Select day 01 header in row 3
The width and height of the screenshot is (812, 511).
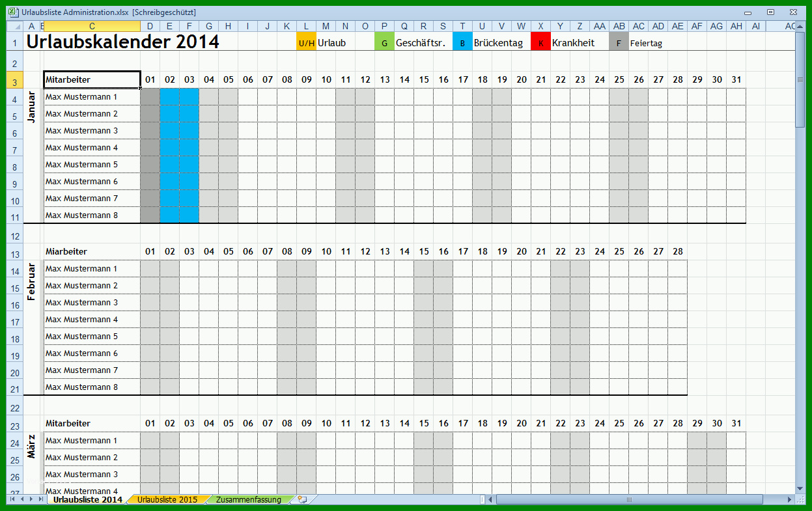150,80
